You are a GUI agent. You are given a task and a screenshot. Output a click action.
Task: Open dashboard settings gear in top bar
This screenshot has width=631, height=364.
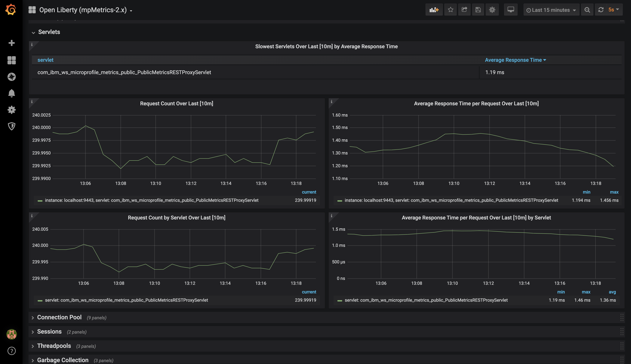point(492,10)
